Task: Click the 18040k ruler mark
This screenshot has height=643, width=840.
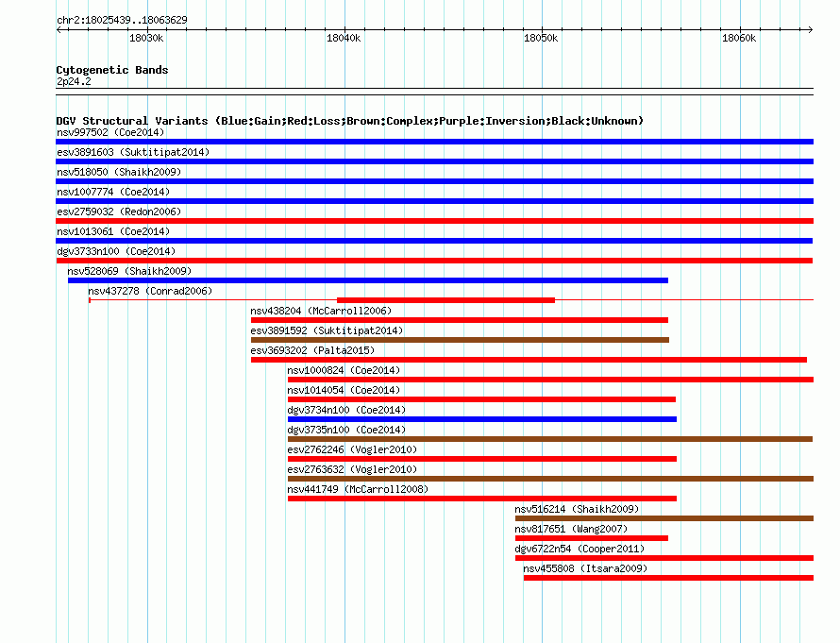Action: coord(344,38)
